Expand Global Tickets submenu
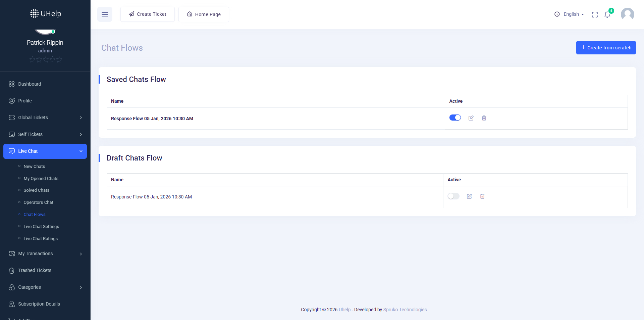Viewport: 644px width, 320px height. (x=45, y=118)
